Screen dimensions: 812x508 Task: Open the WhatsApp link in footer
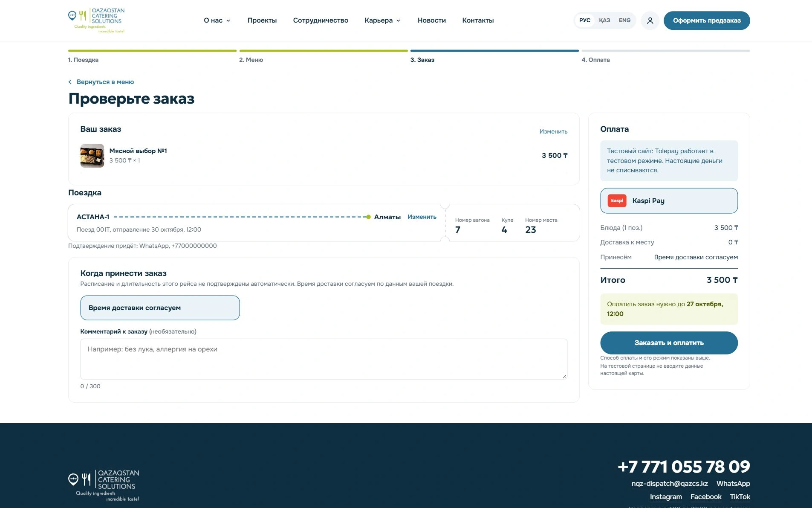point(733,484)
